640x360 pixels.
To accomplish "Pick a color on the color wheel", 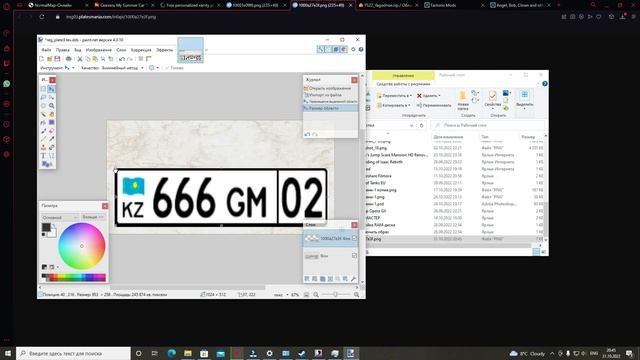I will tap(82, 246).
